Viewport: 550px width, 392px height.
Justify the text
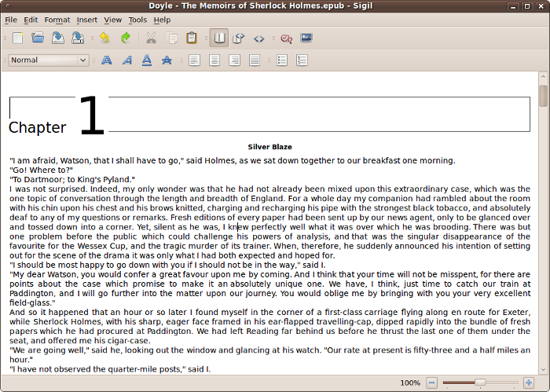click(255, 60)
